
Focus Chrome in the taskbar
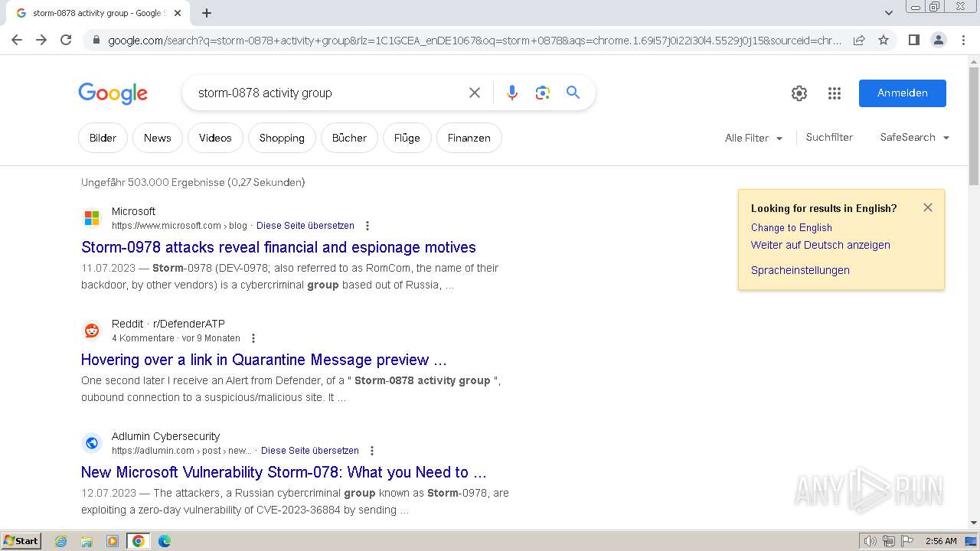(139, 541)
